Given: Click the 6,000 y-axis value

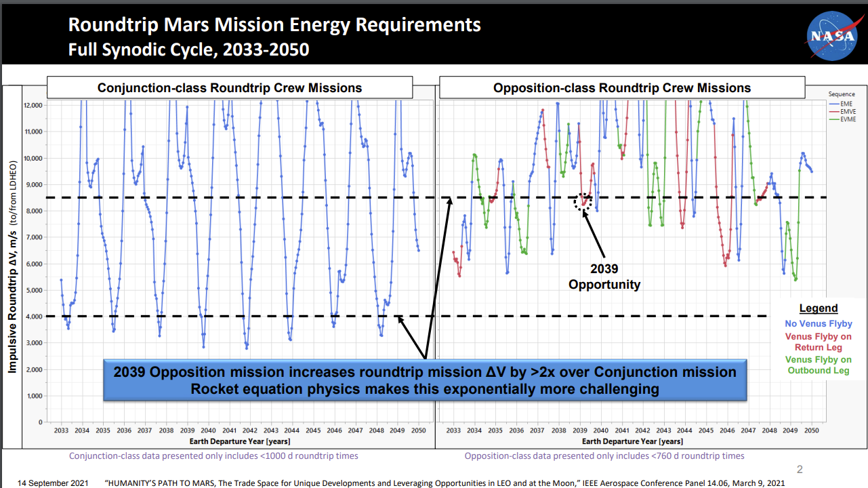Looking at the screenshot, I should pos(34,264).
